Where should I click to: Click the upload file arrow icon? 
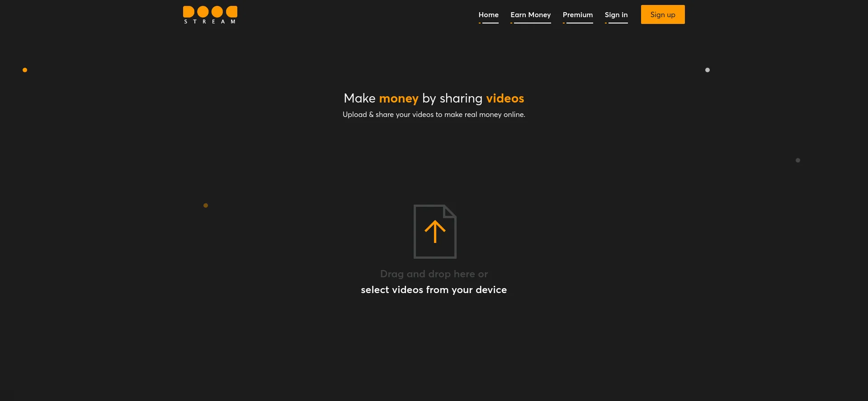435,232
